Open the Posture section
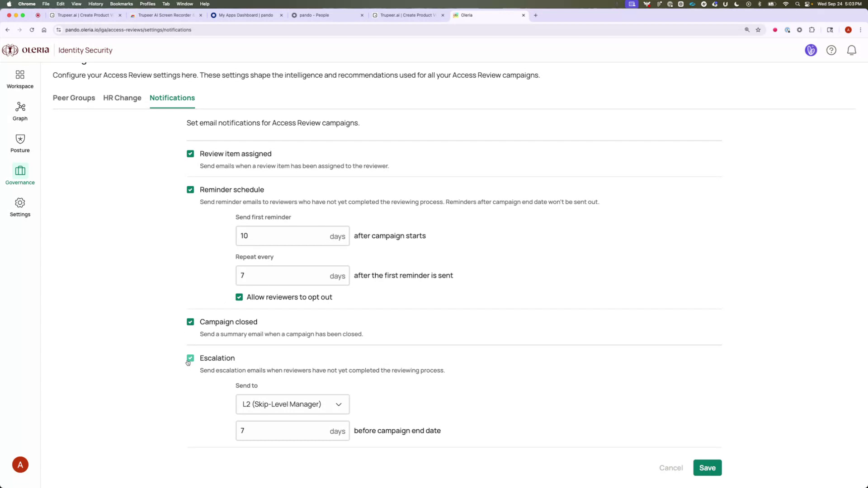 coord(19,143)
